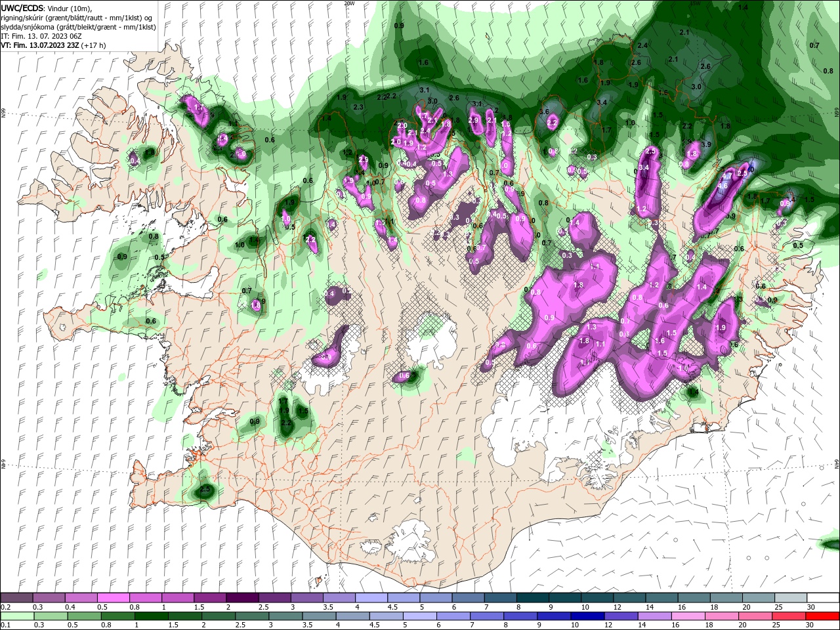This screenshot has width=840, height=630.
Task: Click the UWC/ECDS title text
Action: pyautogui.click(x=22, y=7)
